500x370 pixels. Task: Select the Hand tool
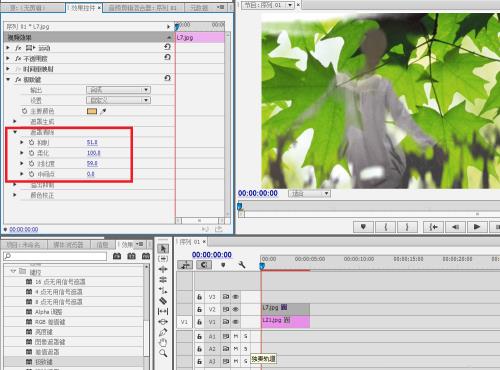pyautogui.click(x=163, y=342)
